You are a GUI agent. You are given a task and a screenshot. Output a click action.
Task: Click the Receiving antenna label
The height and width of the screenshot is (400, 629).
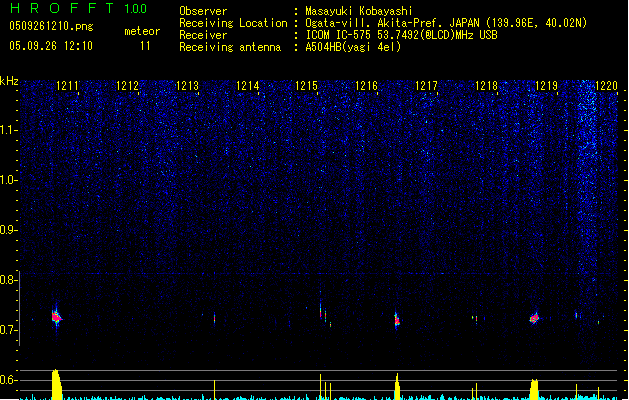(x=230, y=47)
